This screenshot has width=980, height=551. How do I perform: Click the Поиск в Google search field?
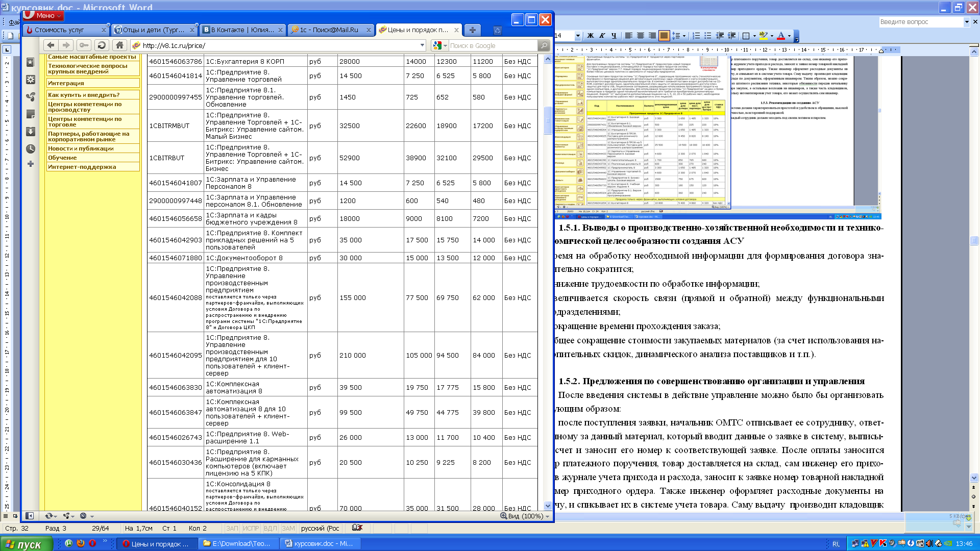click(493, 45)
